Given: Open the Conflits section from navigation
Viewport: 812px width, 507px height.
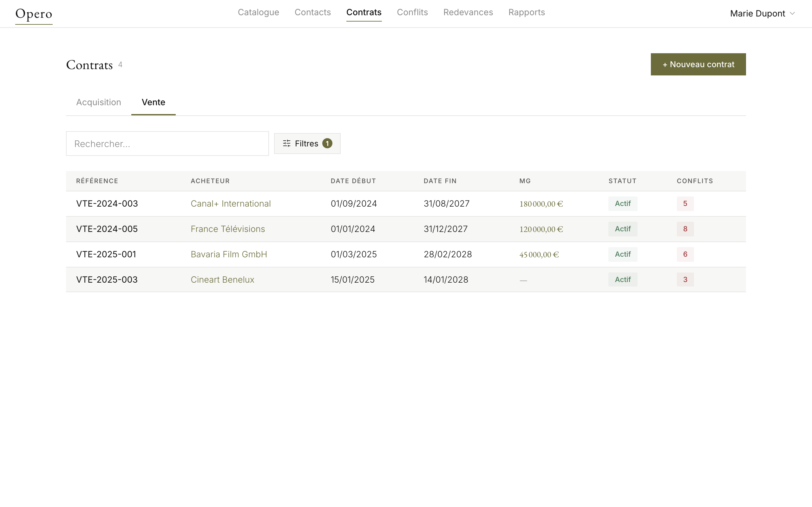Looking at the screenshot, I should pyautogui.click(x=412, y=12).
